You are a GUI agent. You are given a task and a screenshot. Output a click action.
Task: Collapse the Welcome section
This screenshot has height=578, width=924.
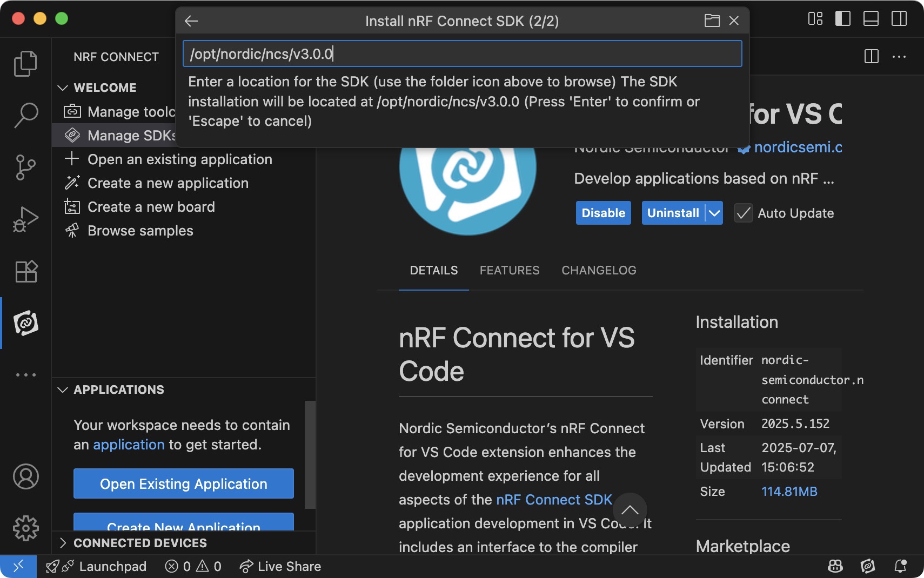[63, 88]
